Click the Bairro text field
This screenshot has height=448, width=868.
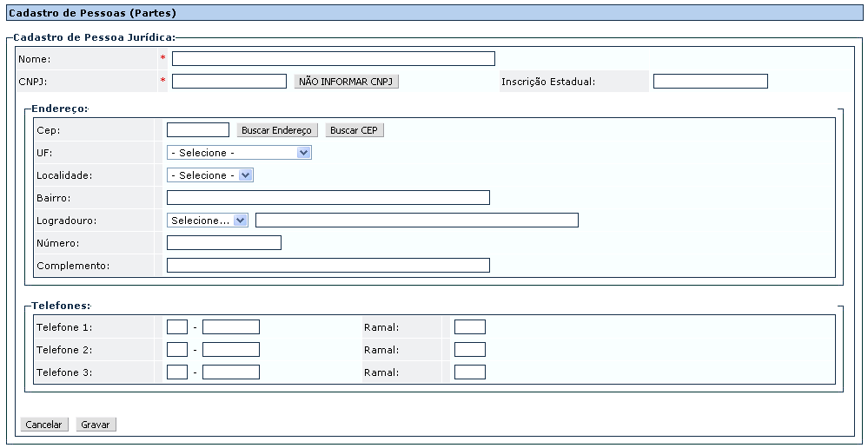pyautogui.click(x=328, y=197)
